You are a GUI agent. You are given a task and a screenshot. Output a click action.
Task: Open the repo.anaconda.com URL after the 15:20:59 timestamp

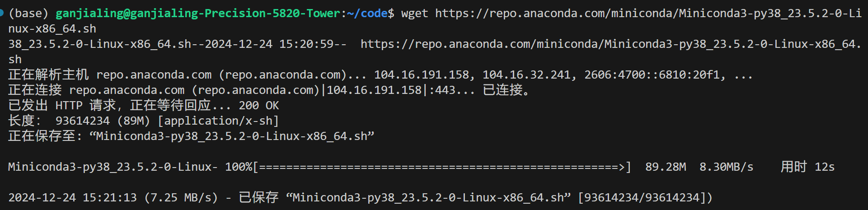(x=611, y=44)
